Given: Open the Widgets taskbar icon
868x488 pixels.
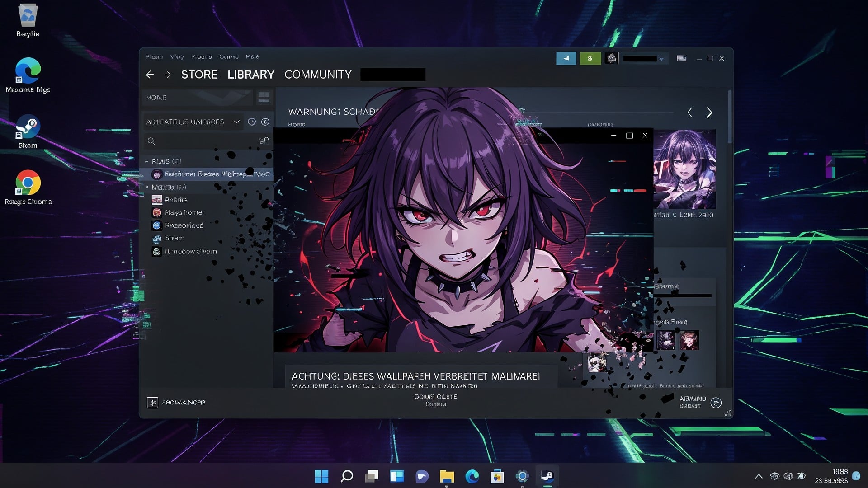Looking at the screenshot, I should pos(397,476).
